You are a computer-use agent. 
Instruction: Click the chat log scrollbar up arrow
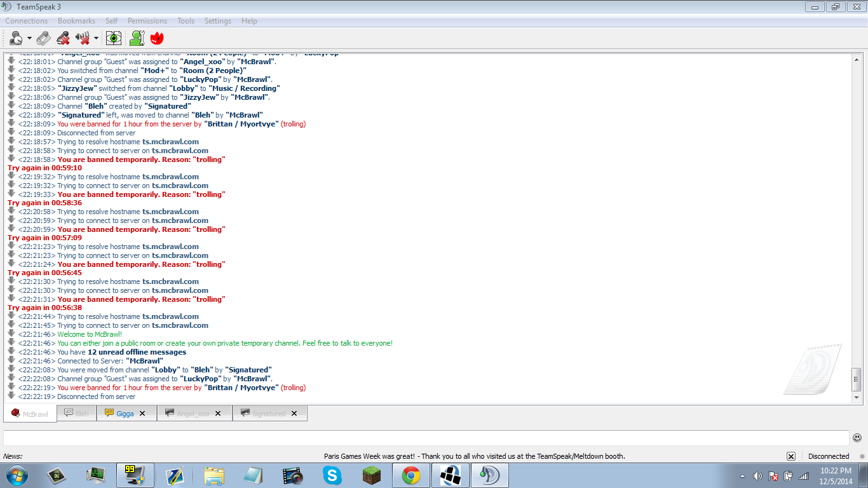pyautogui.click(x=857, y=58)
